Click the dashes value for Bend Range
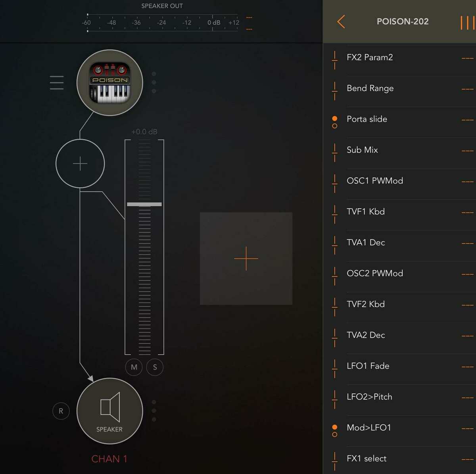This screenshot has height=474, width=476. [468, 89]
